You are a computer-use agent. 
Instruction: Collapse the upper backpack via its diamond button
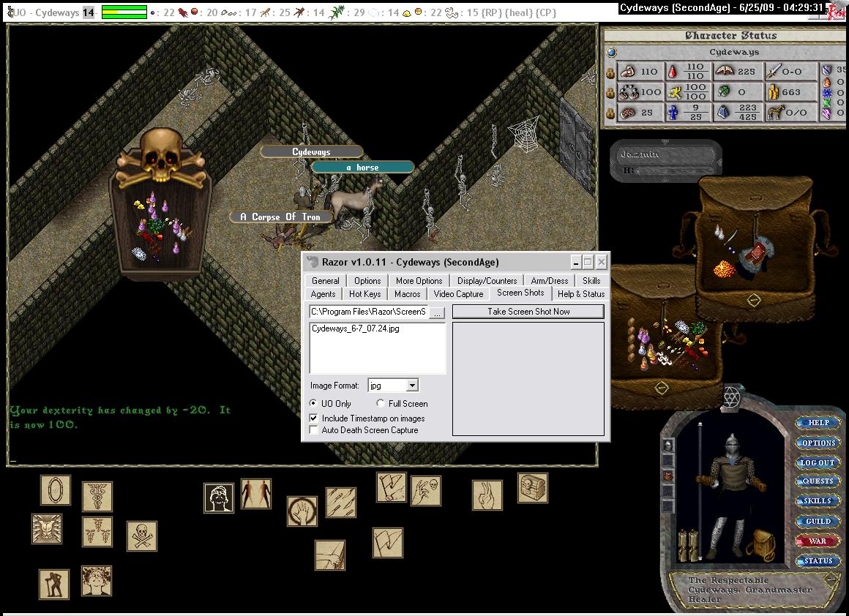753,300
